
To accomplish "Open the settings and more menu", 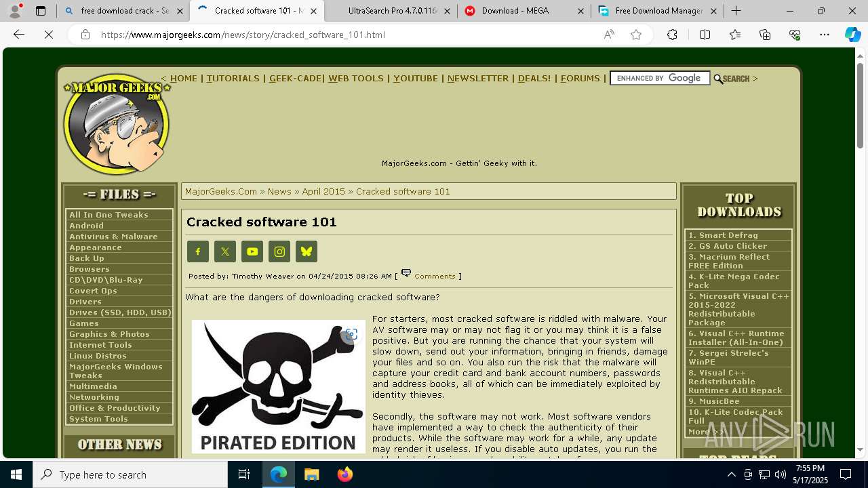I will click(825, 35).
